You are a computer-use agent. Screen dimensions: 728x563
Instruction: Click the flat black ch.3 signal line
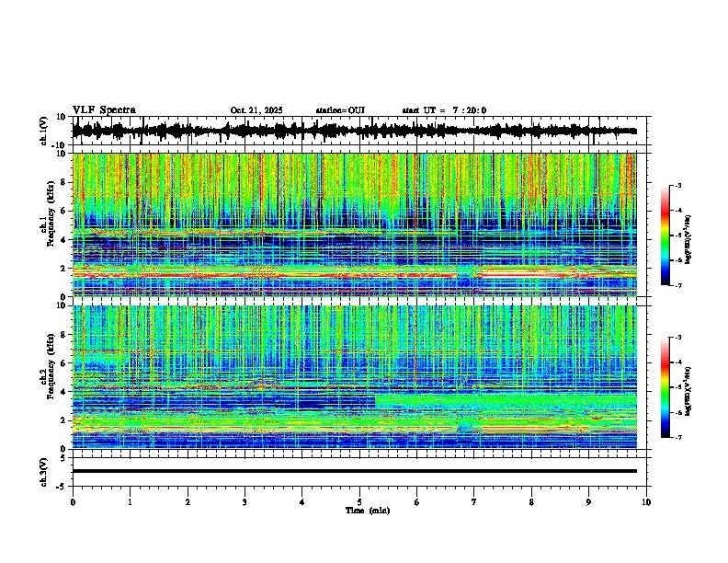[354, 471]
